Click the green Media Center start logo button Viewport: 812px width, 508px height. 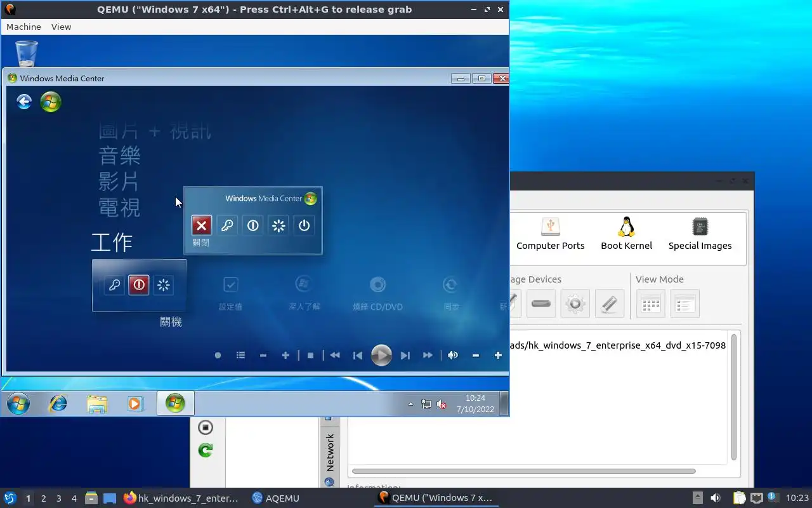51,102
